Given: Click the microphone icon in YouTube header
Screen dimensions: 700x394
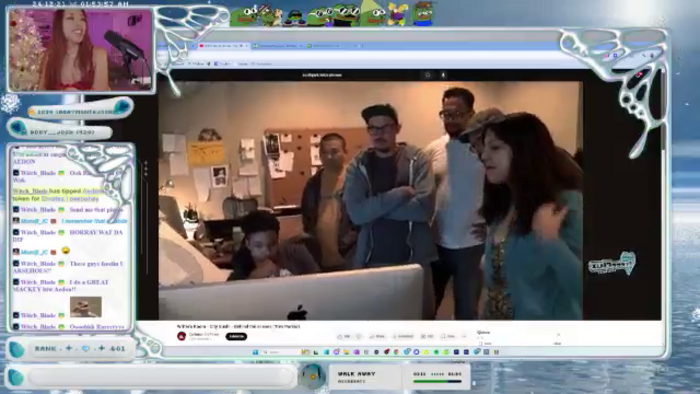Looking at the screenshot, I should click(443, 75).
